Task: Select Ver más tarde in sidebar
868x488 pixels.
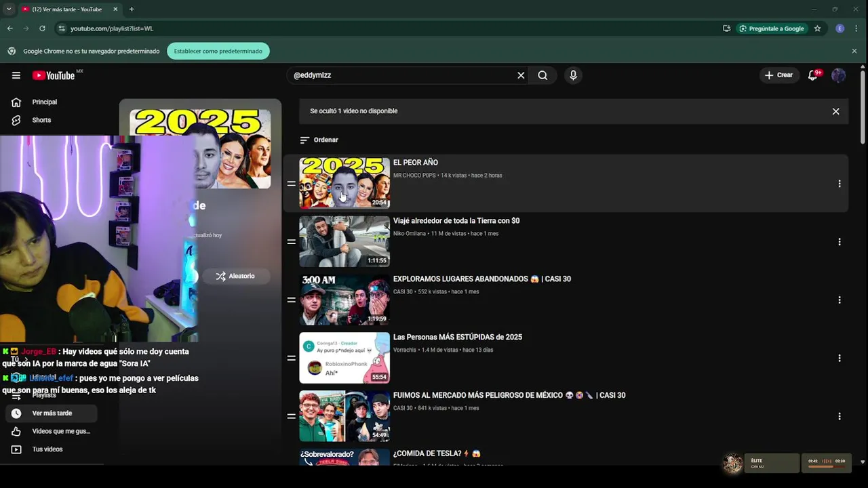Action: [52, 413]
